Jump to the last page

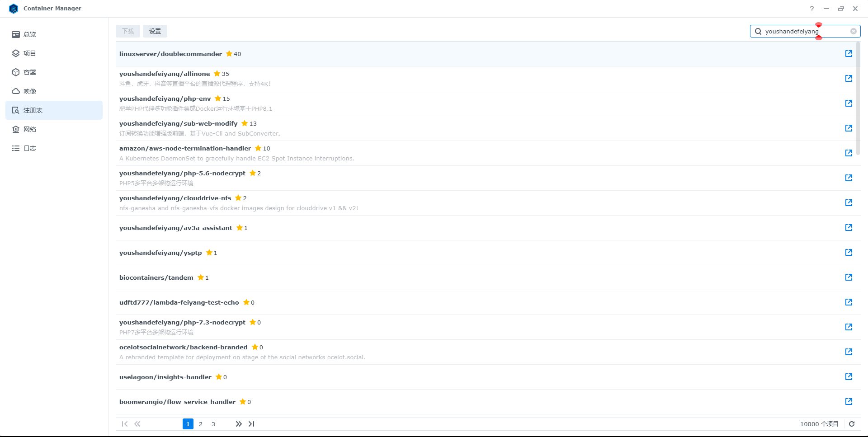(251, 424)
